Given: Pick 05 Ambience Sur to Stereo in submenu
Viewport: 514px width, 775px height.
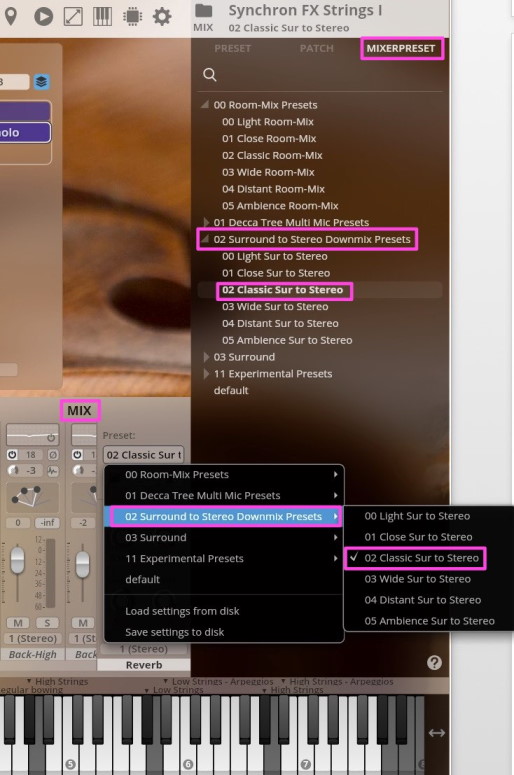Looking at the screenshot, I should coord(429,621).
